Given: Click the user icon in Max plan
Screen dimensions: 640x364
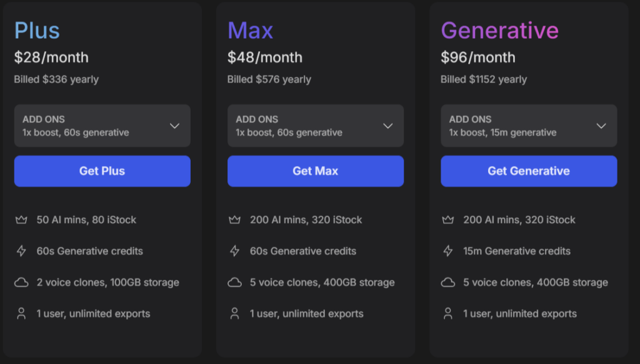Looking at the screenshot, I should (x=235, y=313).
